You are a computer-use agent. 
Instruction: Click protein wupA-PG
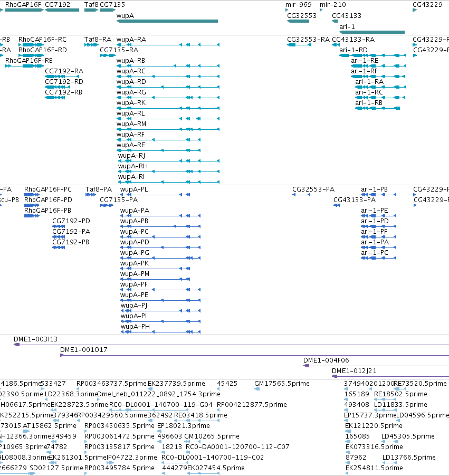135,253
